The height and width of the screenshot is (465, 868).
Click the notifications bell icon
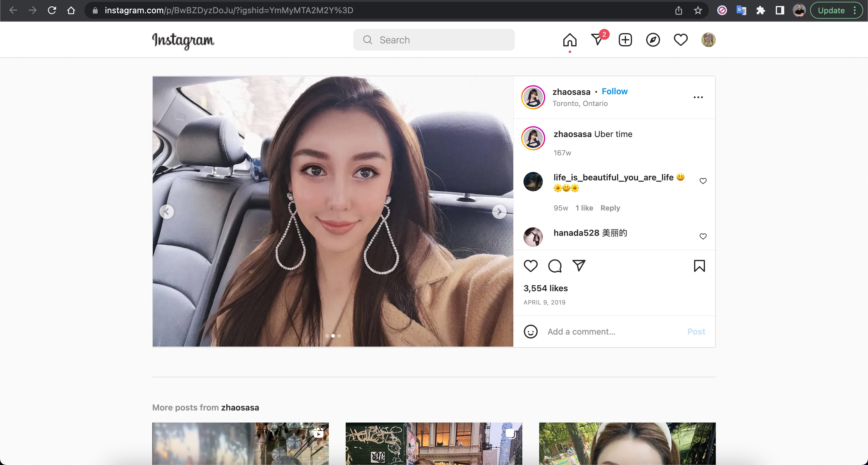[680, 39]
